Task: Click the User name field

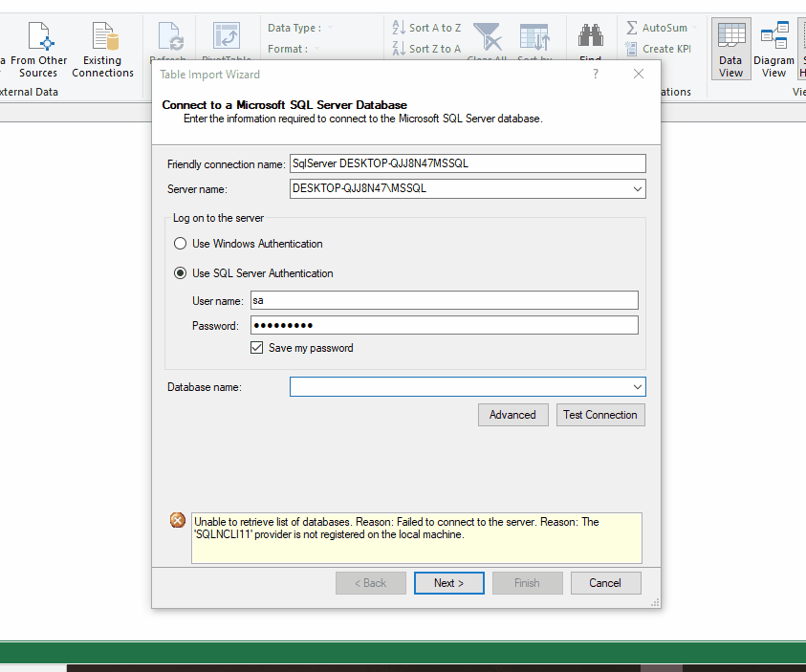Action: point(445,300)
